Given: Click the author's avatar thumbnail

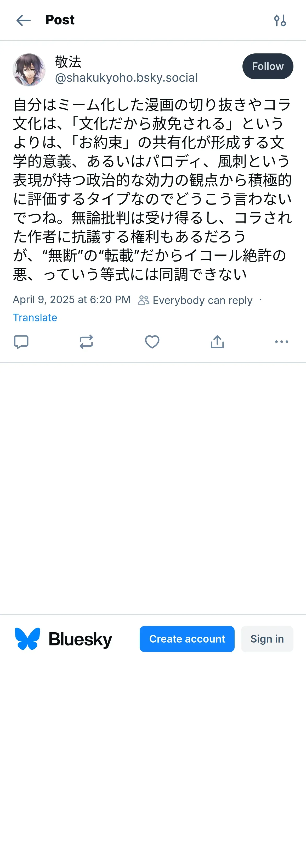Looking at the screenshot, I should pos(29,70).
